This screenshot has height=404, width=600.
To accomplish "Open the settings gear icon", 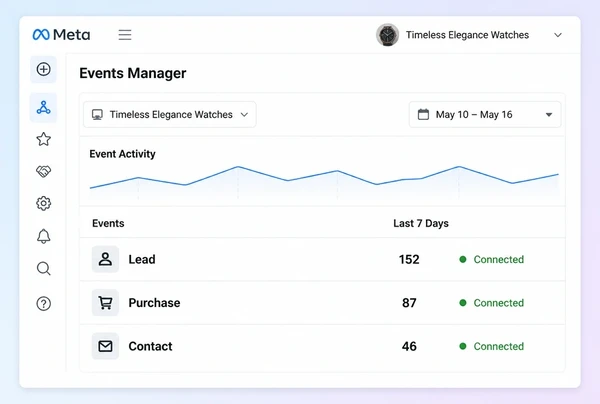I will (x=44, y=203).
